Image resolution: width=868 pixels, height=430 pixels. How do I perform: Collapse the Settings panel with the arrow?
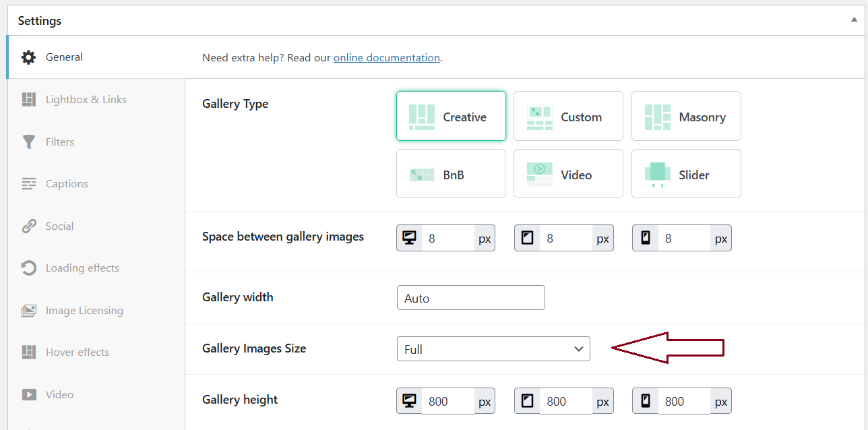[854, 20]
